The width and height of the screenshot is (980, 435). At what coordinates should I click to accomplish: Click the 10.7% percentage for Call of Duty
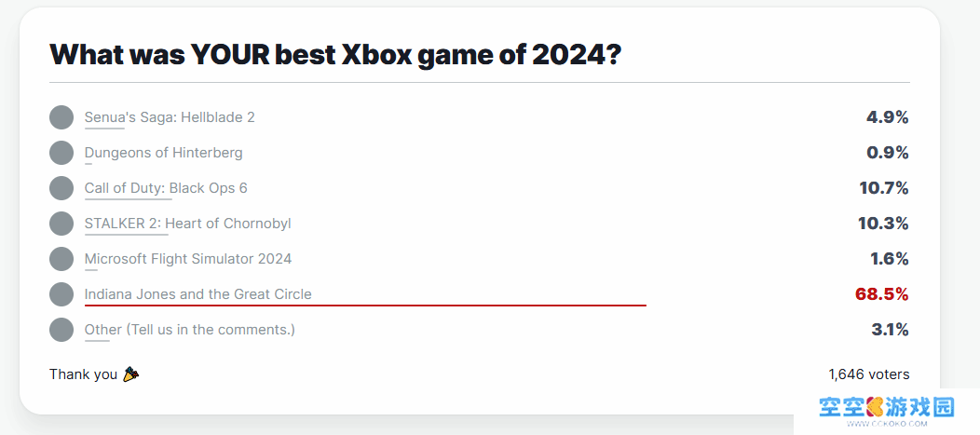[x=884, y=188]
